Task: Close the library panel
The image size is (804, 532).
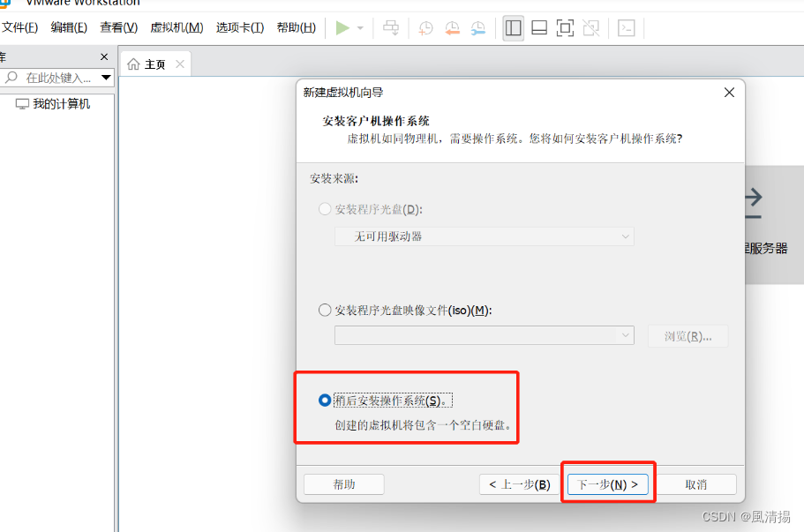Action: (104, 56)
